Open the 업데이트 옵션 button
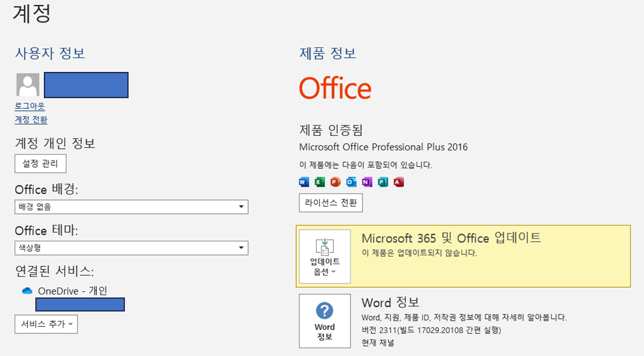 (325, 257)
